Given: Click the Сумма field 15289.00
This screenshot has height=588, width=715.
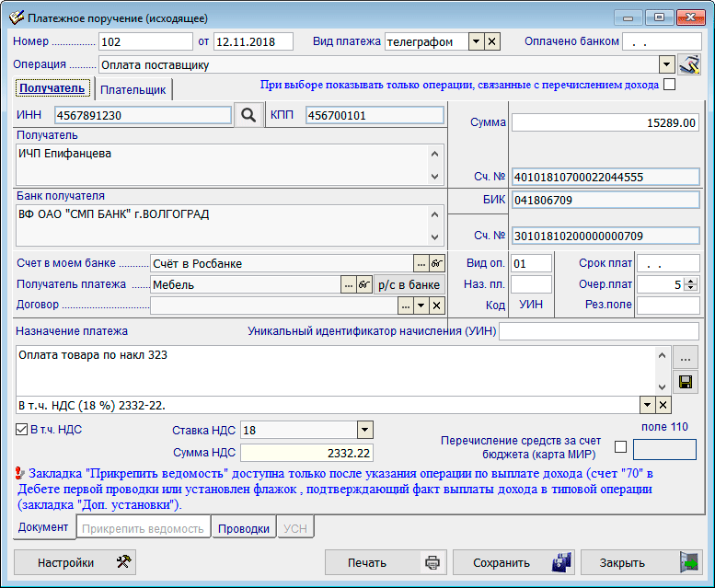Looking at the screenshot, I should coord(605,123).
